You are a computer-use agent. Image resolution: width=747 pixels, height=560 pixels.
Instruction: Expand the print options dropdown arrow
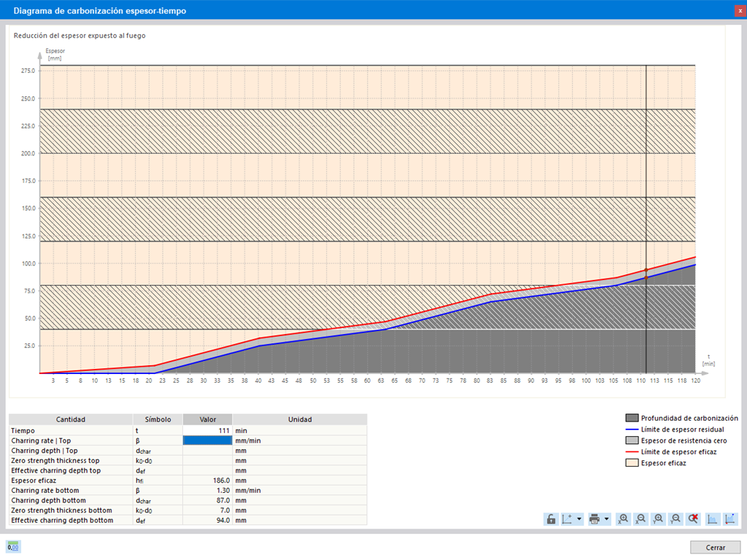[606, 519]
